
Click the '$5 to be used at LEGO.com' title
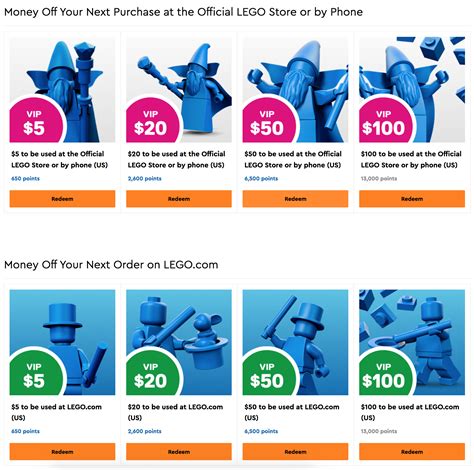point(57,412)
